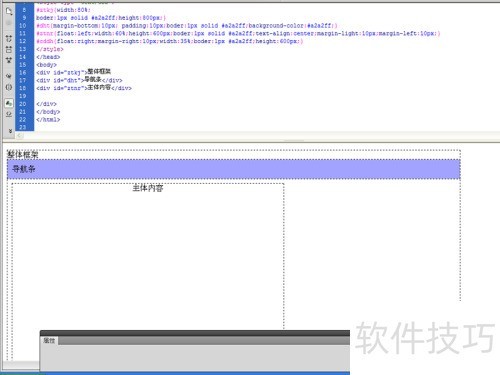Click the dark title bar of 属性 panel
Screen dimensions: 500x375
[x=195, y=333]
